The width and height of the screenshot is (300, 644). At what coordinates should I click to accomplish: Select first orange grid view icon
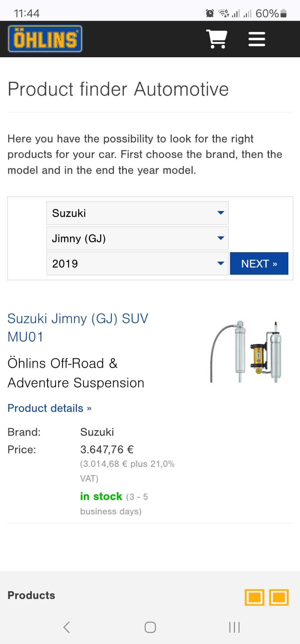tap(254, 597)
